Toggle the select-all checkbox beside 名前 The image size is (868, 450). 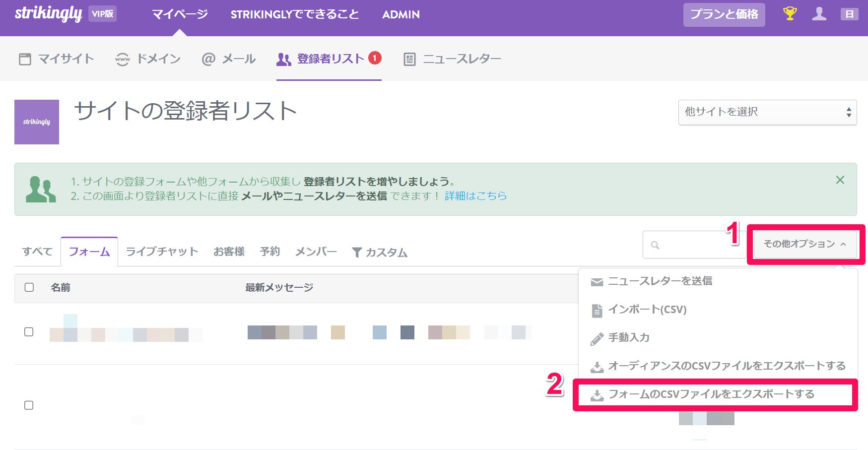(29, 287)
